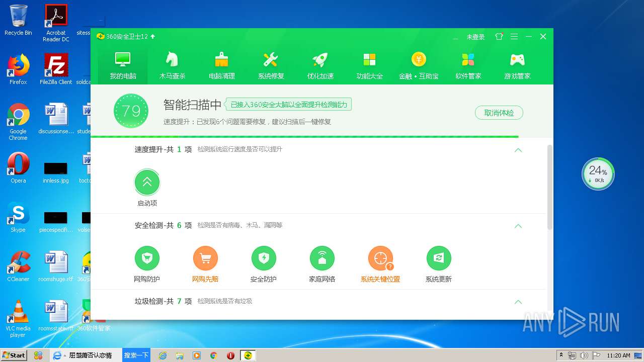
Task: Switch to 电脑清理 cleanup tab
Action: click(x=221, y=65)
